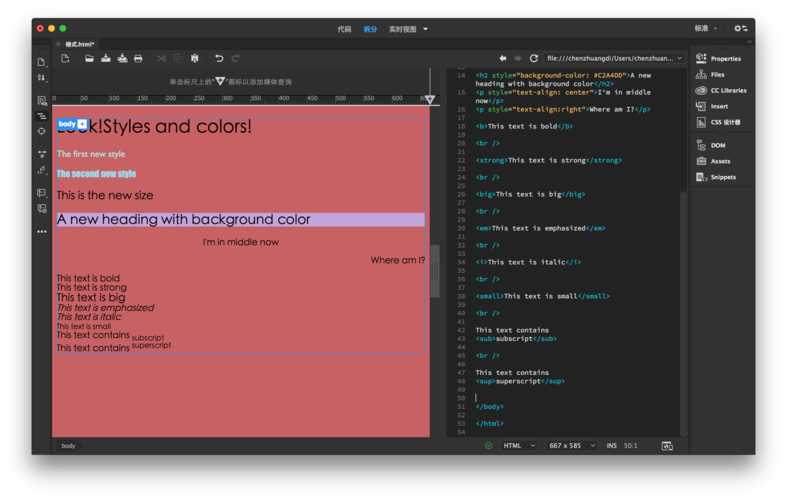
Task: Click the open folder icon in toolbar
Action: 89,59
